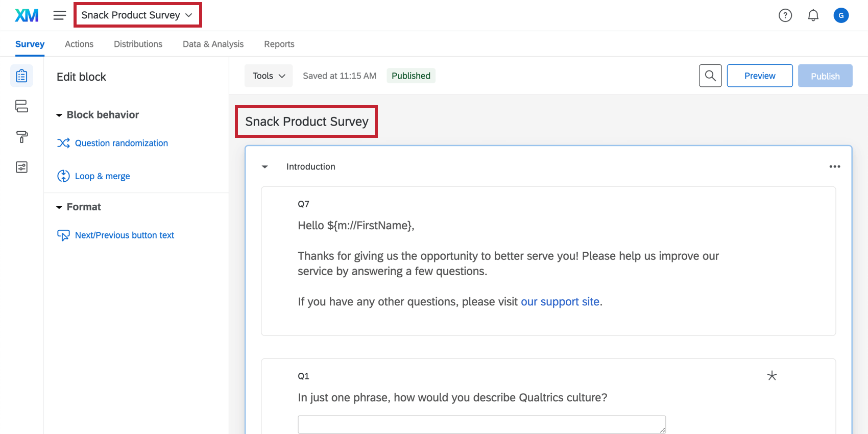868x434 pixels.
Task: Open Look and feel paint roller icon
Action: (x=21, y=137)
